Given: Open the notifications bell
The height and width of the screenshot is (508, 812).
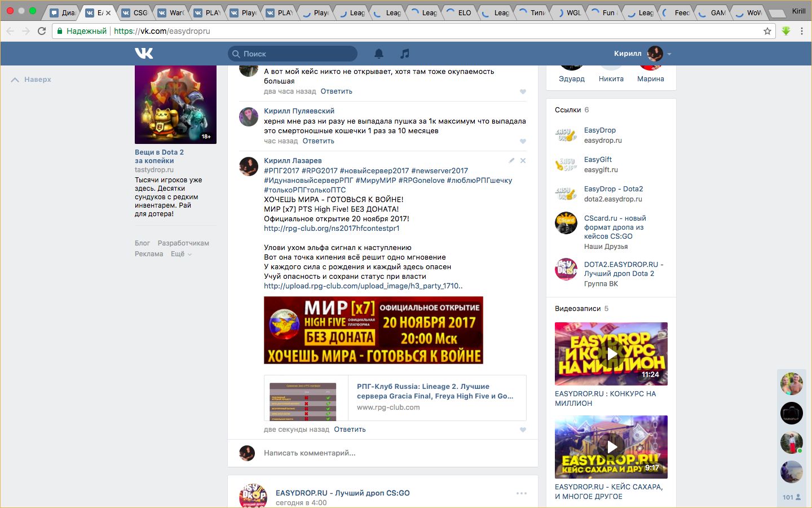Looking at the screenshot, I should coord(379,54).
